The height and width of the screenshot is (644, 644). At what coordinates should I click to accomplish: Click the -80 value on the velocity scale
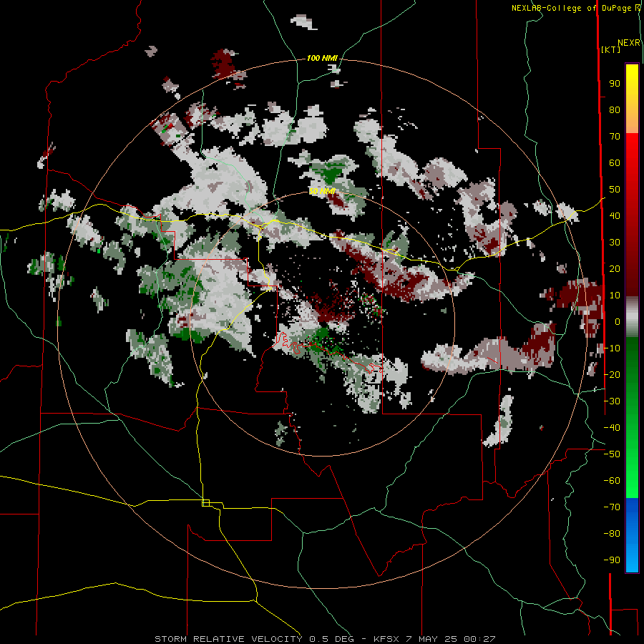pos(612,534)
